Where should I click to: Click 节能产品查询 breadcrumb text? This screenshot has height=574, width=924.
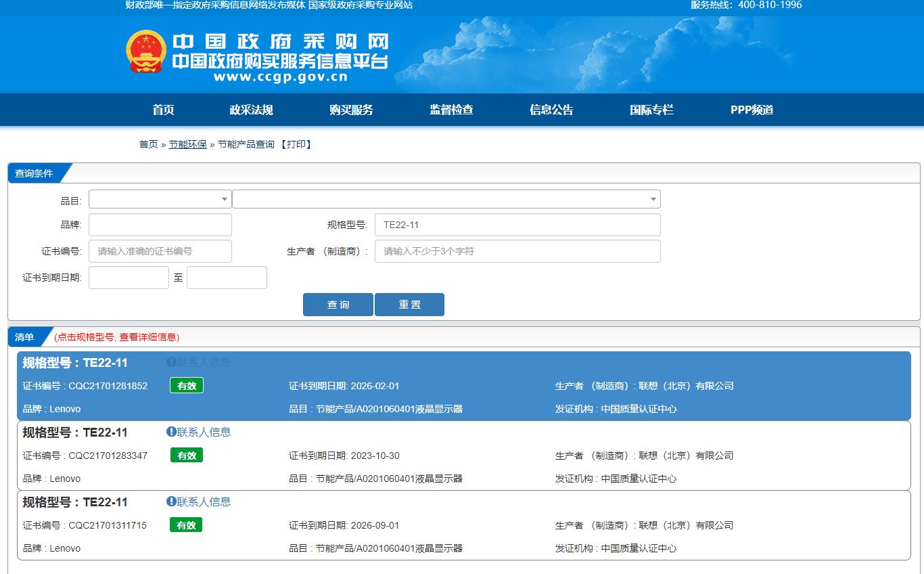click(246, 144)
